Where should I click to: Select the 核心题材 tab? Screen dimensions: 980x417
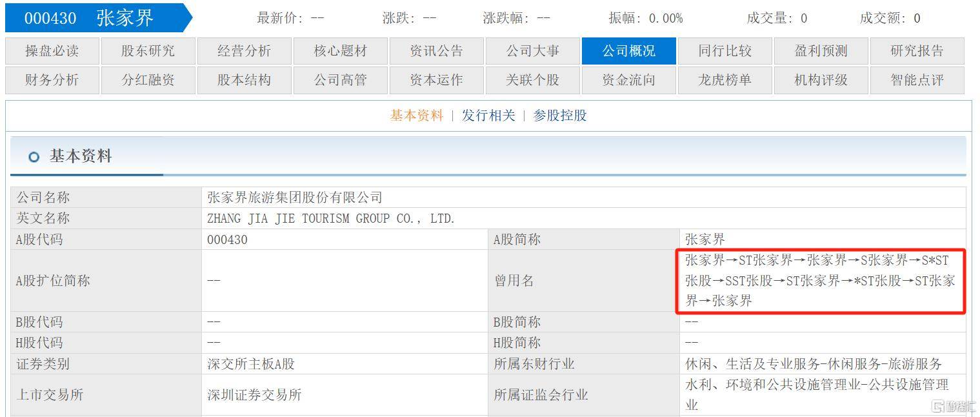(x=341, y=51)
